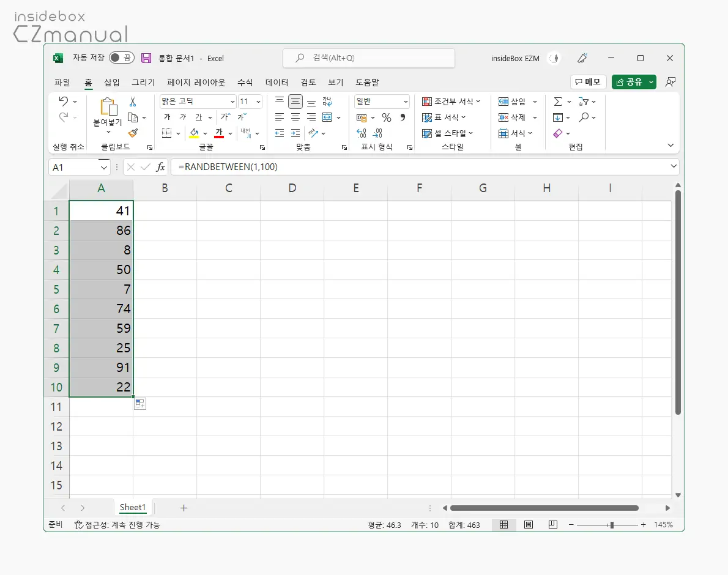Apply bold formatting with 가 button
Image resolution: width=728 pixels, height=575 pixels.
(167, 117)
